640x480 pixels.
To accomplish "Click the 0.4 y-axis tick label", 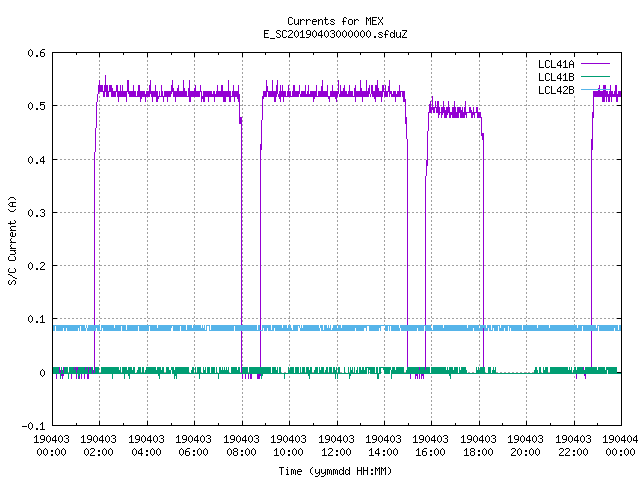I will tap(36, 160).
